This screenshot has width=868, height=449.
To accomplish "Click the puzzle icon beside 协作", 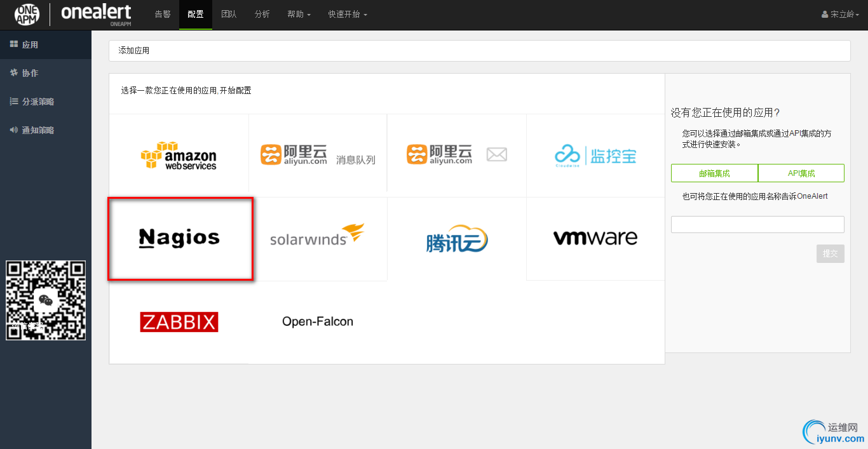I will pyautogui.click(x=14, y=73).
